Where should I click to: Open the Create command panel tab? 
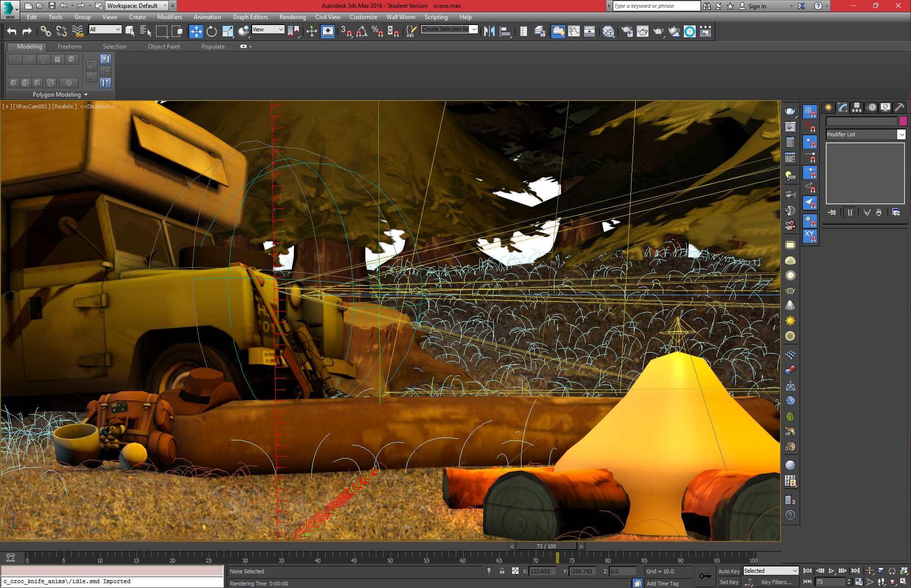pyautogui.click(x=829, y=107)
